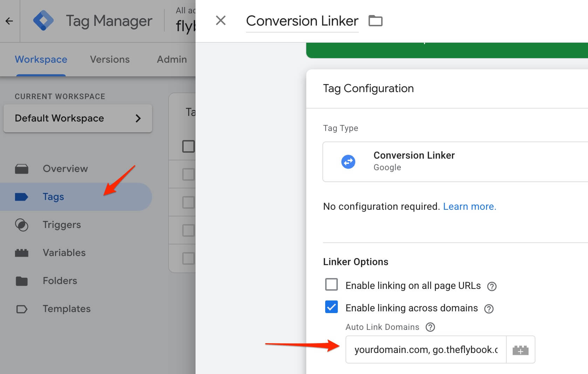The image size is (588, 374).
Task: Toggle the select-all checkbox in tags table
Action: point(188,146)
